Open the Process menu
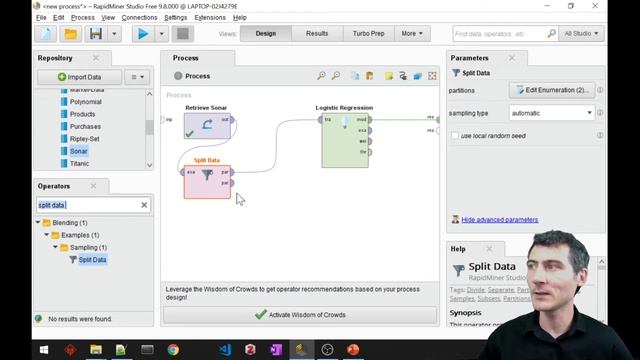 coord(82,18)
